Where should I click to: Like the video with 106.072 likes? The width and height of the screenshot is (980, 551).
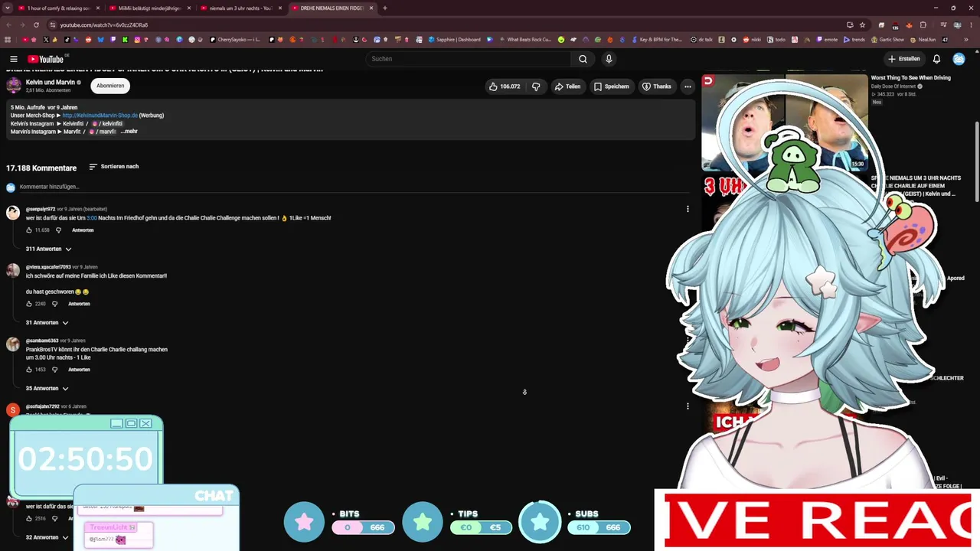click(505, 86)
